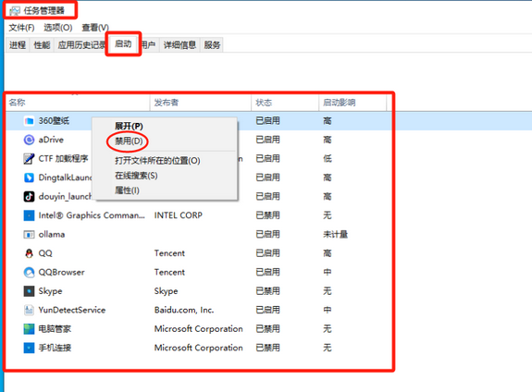Select the YunDetectService row name

point(72,310)
